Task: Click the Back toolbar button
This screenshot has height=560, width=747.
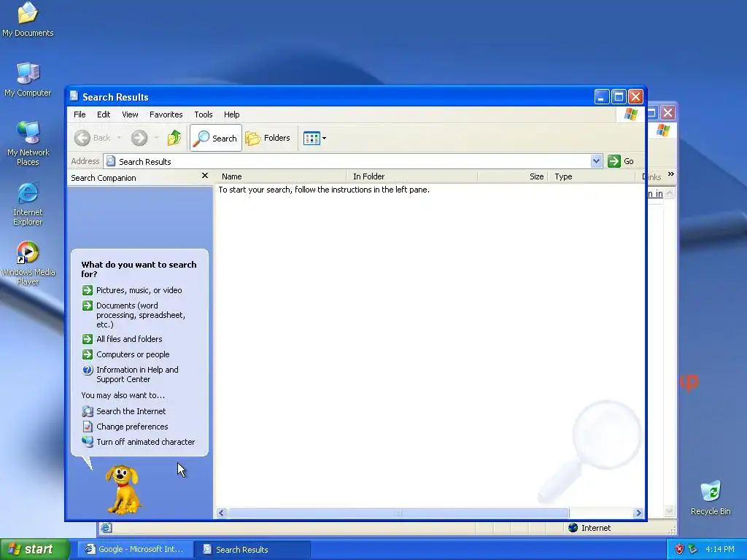Action: coord(93,138)
